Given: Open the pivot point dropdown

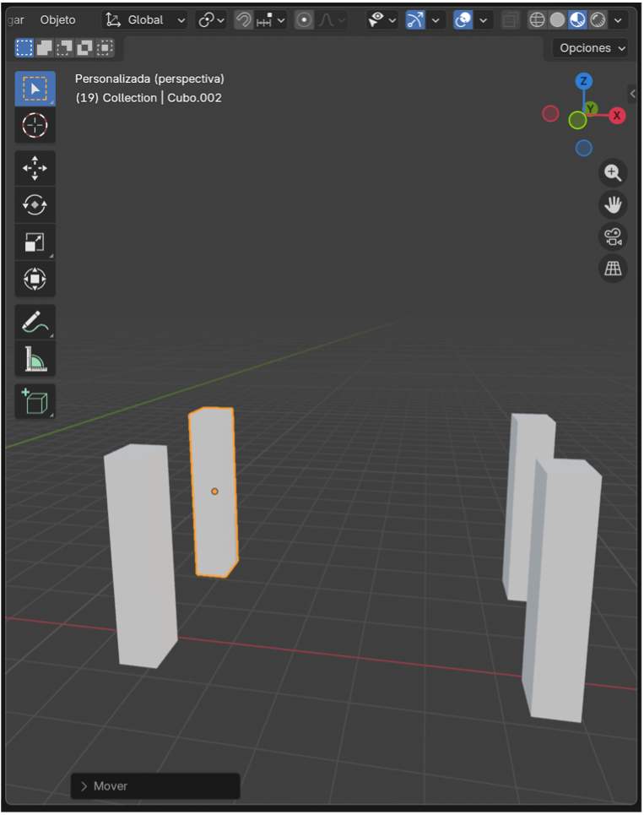Looking at the screenshot, I should 211,20.
